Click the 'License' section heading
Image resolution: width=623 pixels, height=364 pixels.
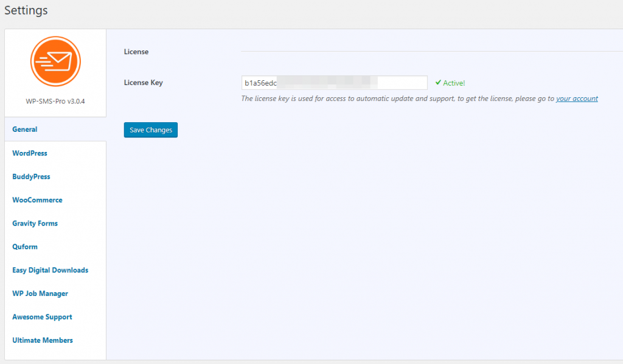point(136,52)
